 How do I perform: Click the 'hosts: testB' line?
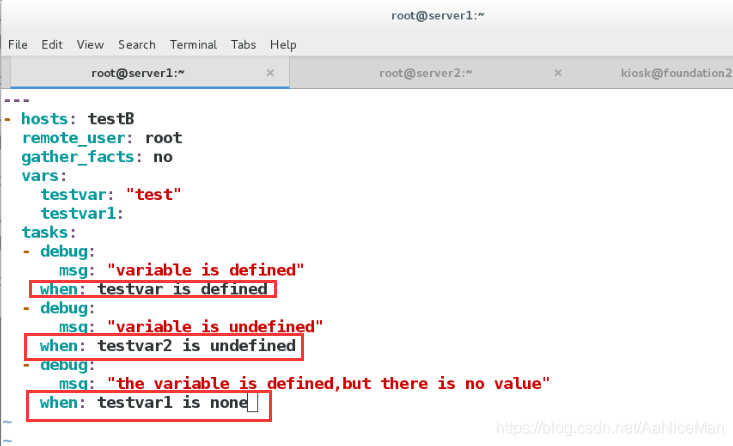pyautogui.click(x=69, y=119)
